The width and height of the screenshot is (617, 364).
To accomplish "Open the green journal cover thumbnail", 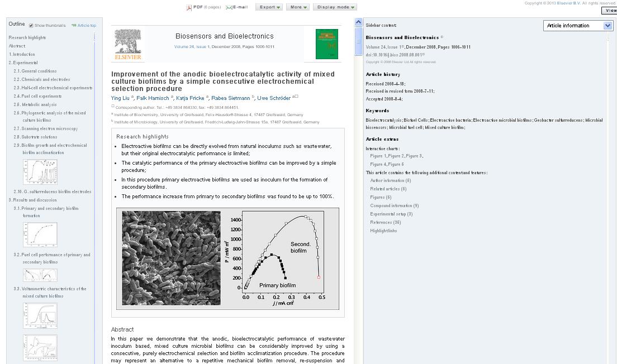I will [x=326, y=44].
